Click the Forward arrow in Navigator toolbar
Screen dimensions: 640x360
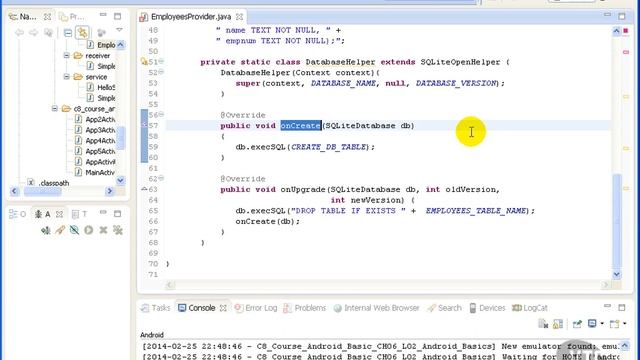(33, 33)
